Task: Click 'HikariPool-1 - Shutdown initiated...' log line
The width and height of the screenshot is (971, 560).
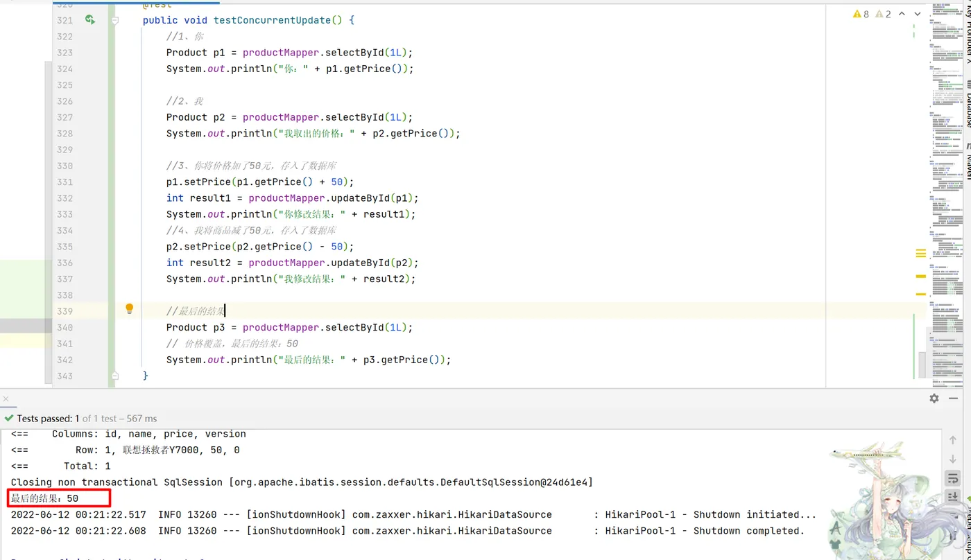Action: tap(414, 514)
